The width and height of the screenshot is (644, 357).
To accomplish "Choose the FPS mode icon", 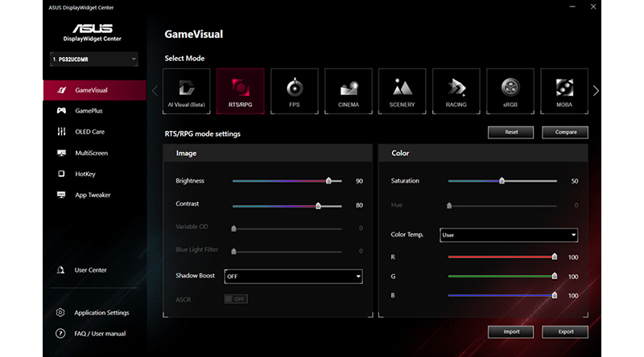I will click(295, 91).
